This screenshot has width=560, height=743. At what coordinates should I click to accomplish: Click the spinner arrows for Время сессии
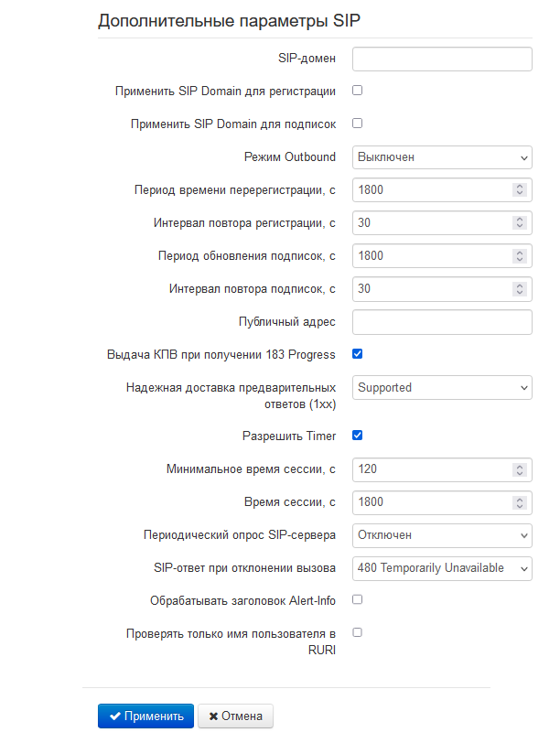[520, 502]
